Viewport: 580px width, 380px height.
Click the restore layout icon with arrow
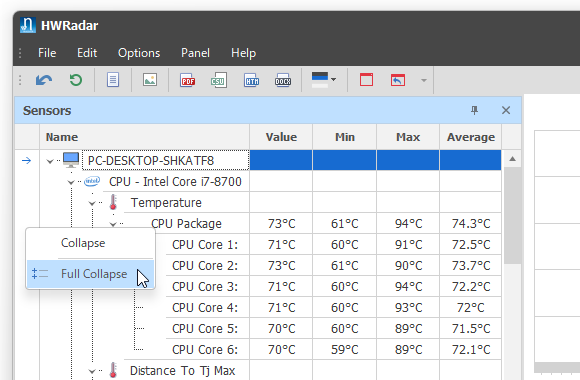[x=398, y=80]
